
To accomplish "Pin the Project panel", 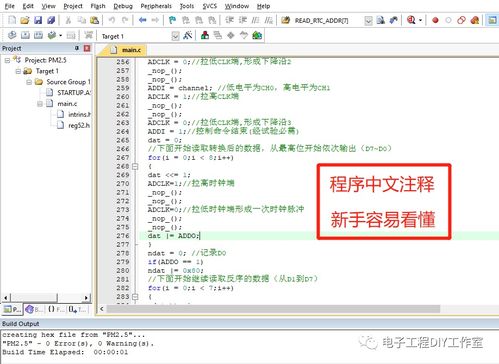I will (77, 48).
